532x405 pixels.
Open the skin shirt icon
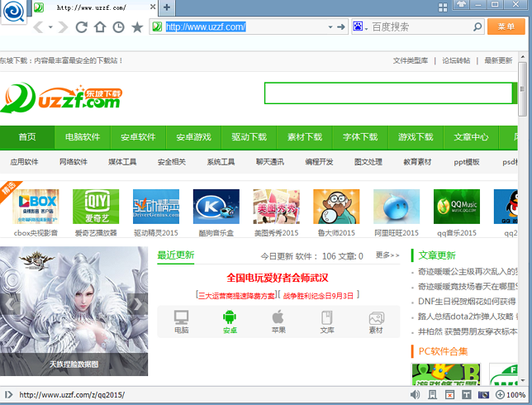click(462, 4)
